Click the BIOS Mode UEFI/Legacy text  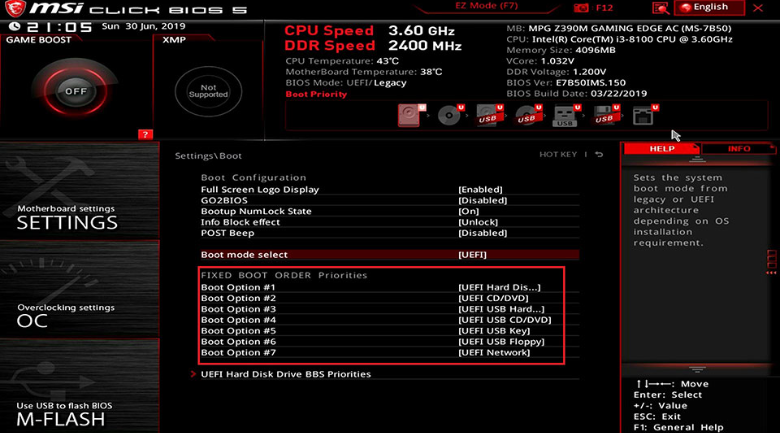coord(346,83)
